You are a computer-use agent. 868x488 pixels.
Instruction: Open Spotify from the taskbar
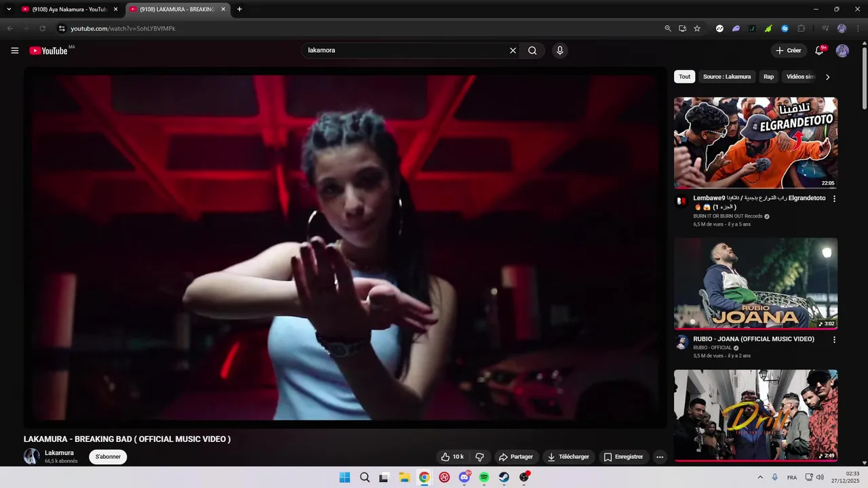pyautogui.click(x=484, y=477)
